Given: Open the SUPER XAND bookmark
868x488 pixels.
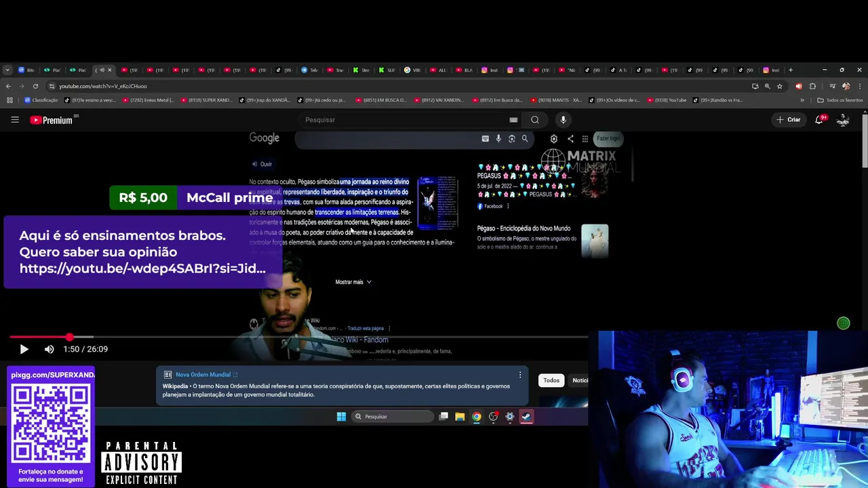Looking at the screenshot, I should coord(206,100).
